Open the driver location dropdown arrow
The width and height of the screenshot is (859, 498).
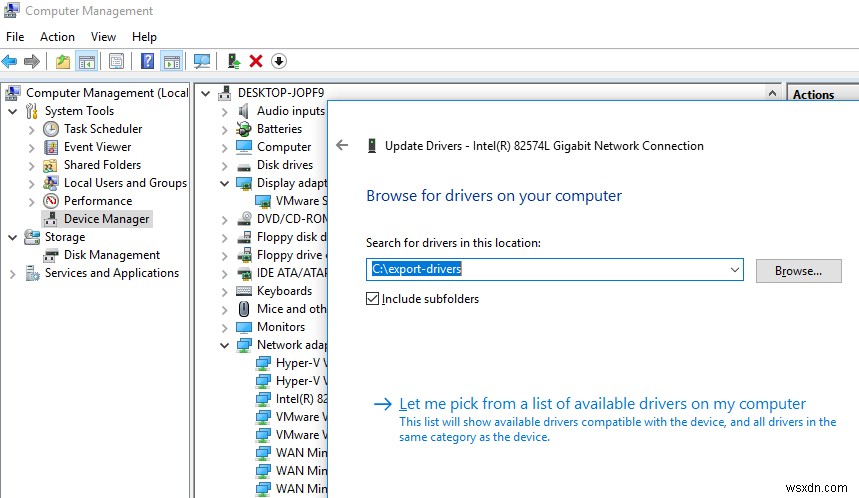pos(735,270)
